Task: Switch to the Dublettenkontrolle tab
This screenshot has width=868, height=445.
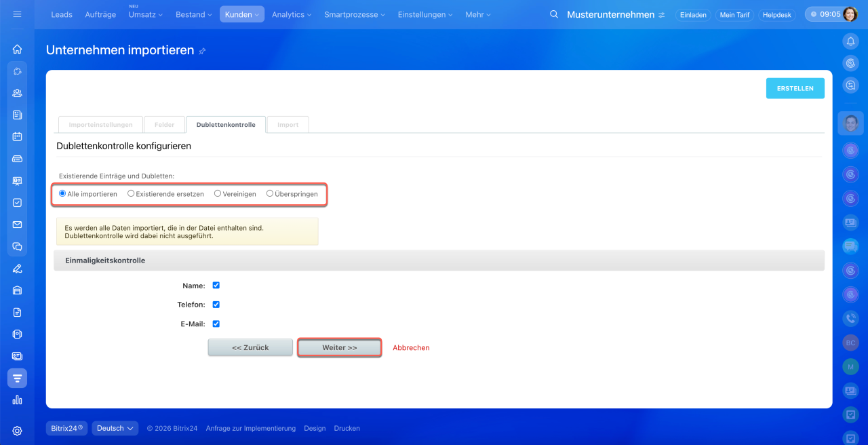Action: (226, 125)
